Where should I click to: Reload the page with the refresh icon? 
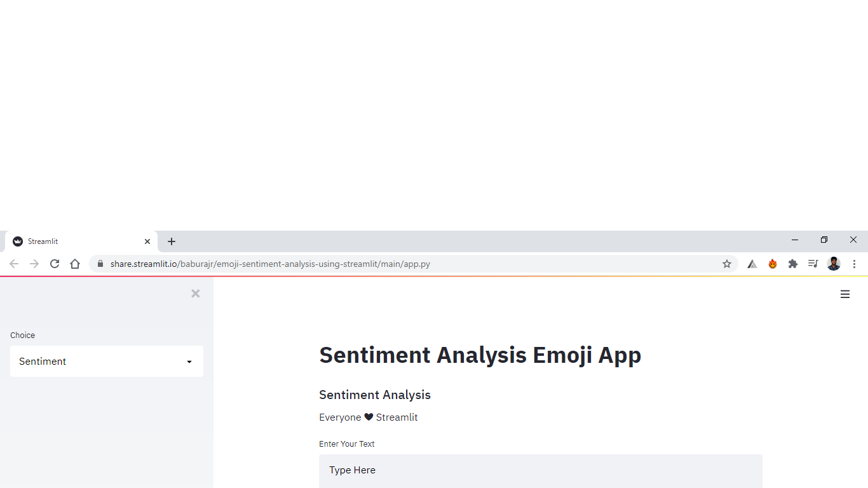(55, 264)
